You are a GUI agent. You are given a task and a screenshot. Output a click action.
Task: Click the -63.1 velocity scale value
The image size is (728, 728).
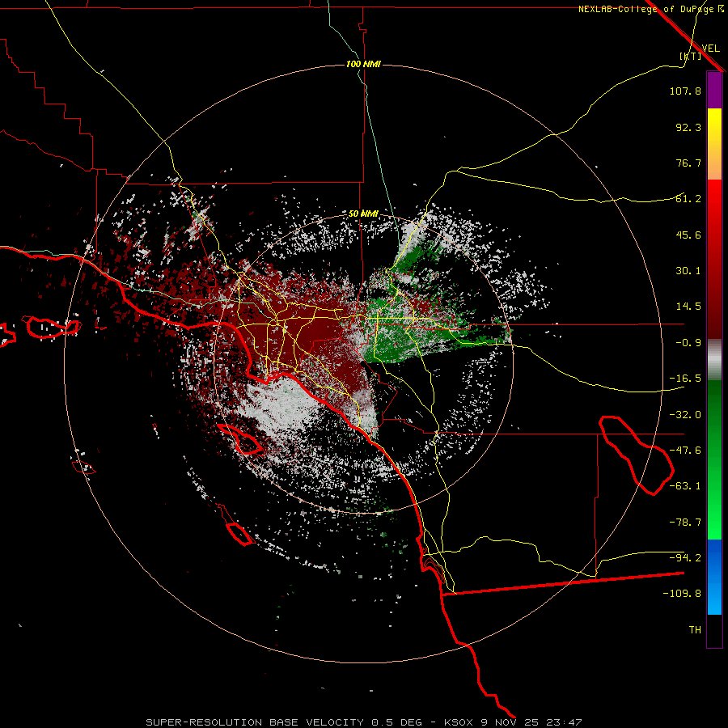tap(685, 486)
